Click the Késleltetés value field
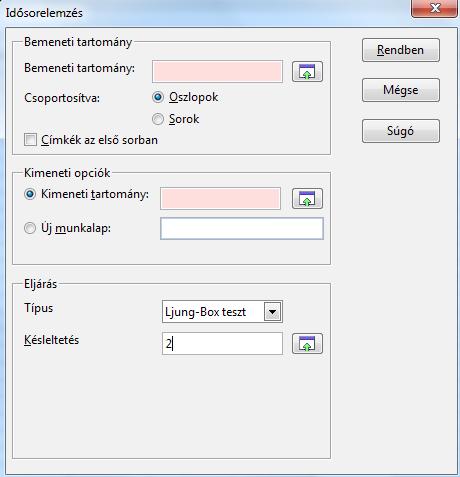460x477 pixels. tap(222, 343)
